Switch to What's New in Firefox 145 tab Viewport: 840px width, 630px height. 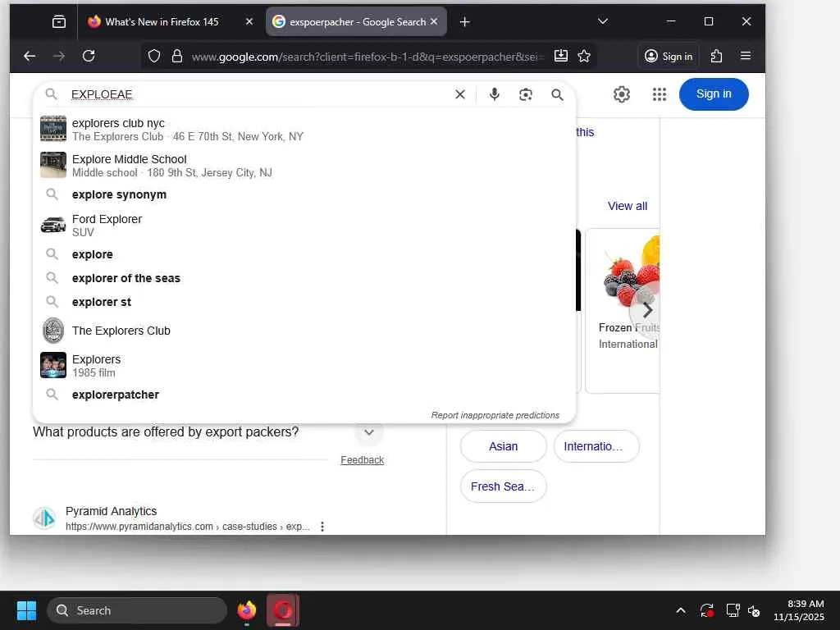point(162,22)
